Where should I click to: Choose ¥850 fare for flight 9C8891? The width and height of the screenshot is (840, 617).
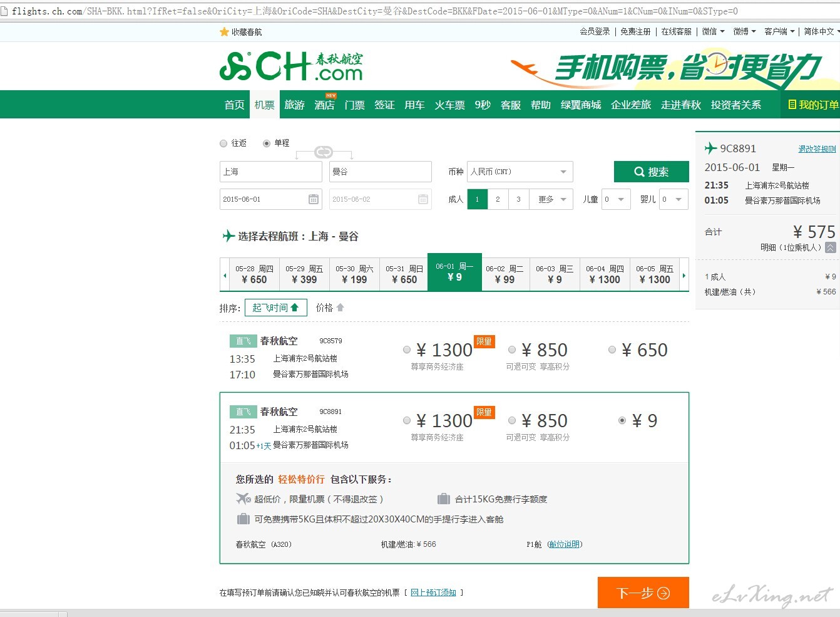click(512, 421)
